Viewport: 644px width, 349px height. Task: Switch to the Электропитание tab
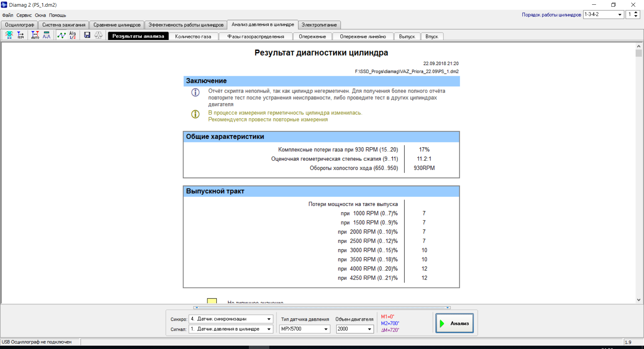coord(319,25)
